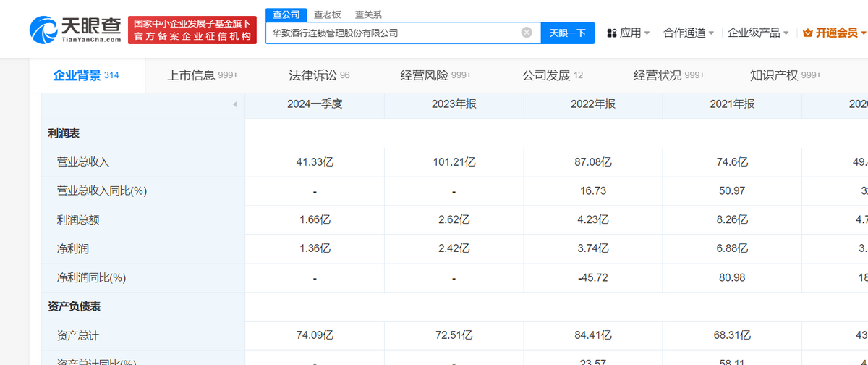Click the left scroll arrow in table header
The width and height of the screenshot is (868, 365).
[x=234, y=104]
